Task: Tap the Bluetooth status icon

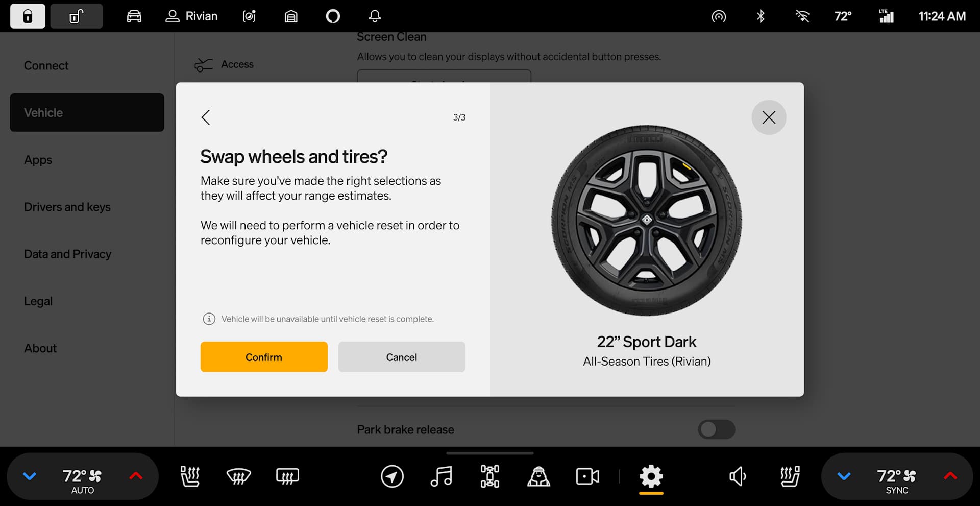Action: pos(761,16)
